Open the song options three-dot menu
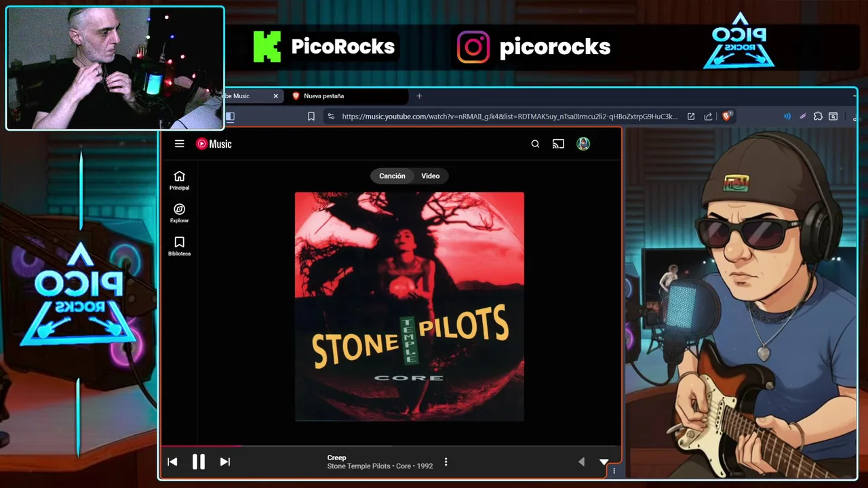This screenshot has width=868, height=488. pyautogui.click(x=446, y=462)
